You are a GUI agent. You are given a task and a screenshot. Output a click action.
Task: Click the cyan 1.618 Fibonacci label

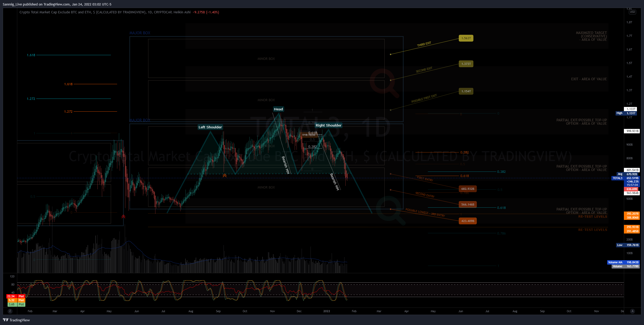point(31,55)
